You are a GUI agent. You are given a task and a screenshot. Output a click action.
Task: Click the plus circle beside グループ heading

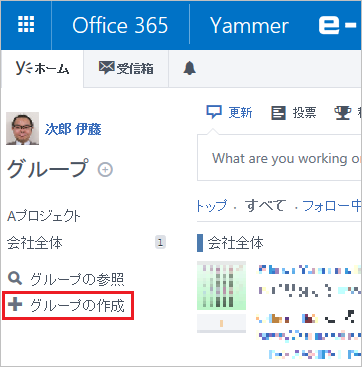[x=105, y=170]
